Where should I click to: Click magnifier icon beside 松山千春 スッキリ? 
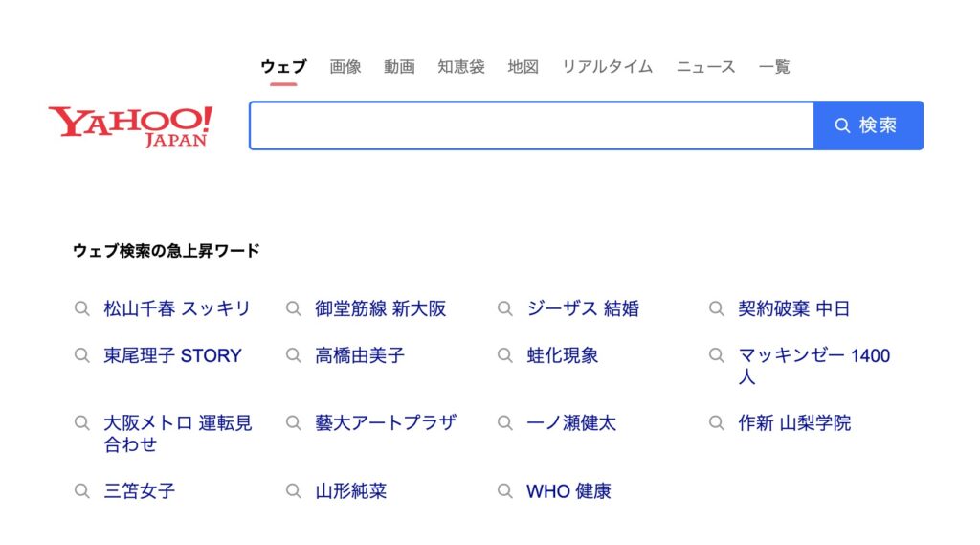[82, 308]
